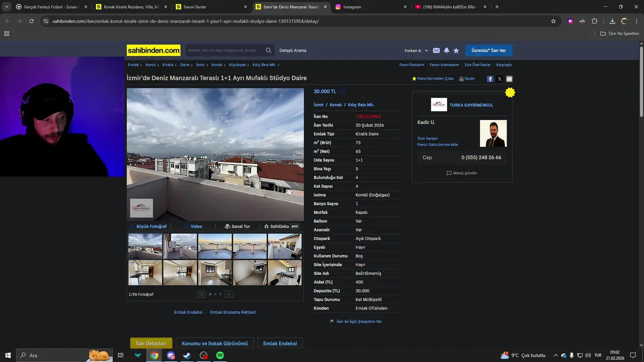Bookmark page with address bar star
The height and width of the screenshot is (362, 644).
(x=553, y=21)
